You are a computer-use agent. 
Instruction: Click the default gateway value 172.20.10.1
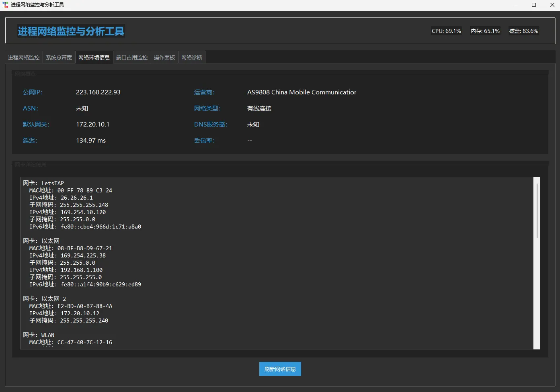92,125
